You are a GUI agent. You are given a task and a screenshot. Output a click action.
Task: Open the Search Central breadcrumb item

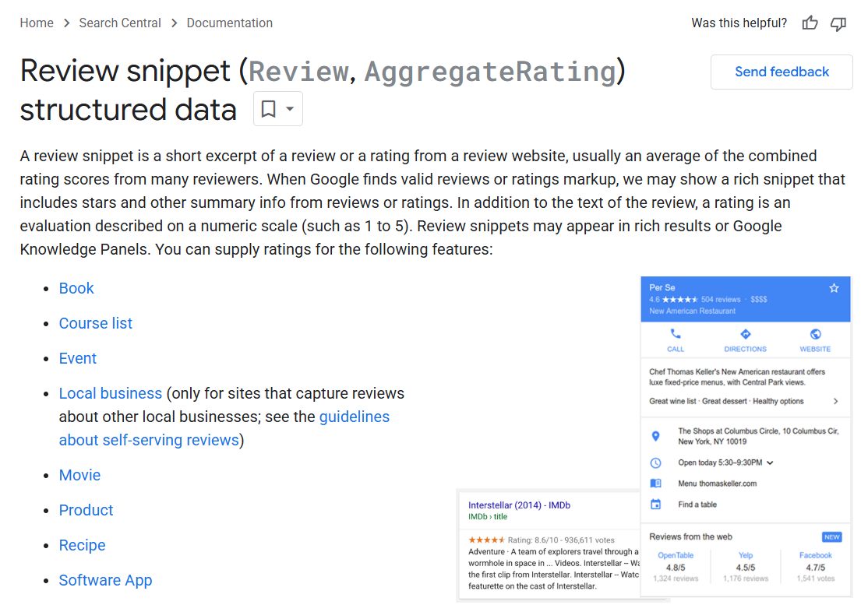click(120, 23)
